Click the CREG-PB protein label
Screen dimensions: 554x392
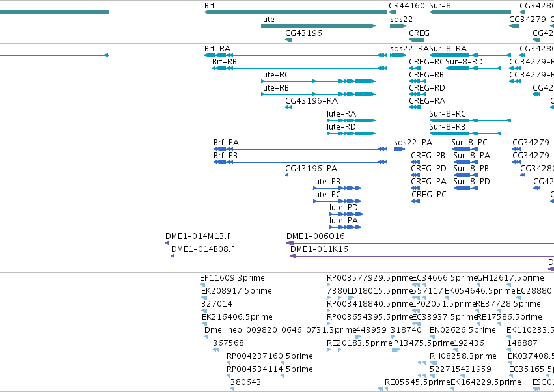point(428,156)
